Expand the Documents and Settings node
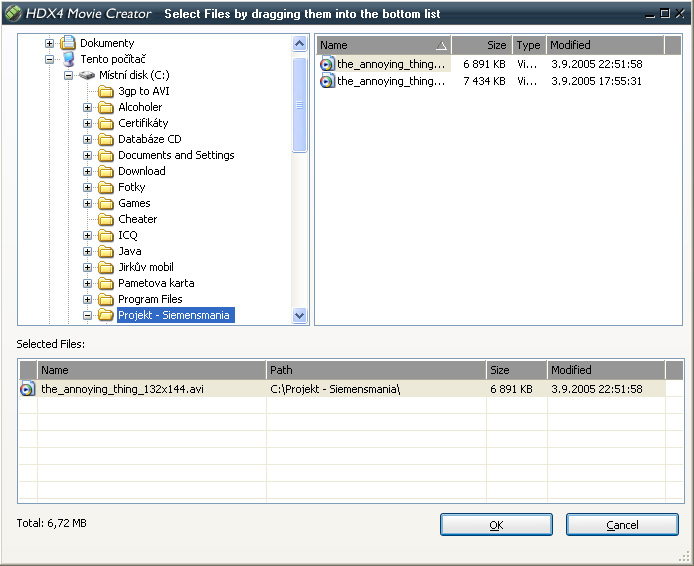Viewport: 694px width, 566px height. [x=87, y=155]
